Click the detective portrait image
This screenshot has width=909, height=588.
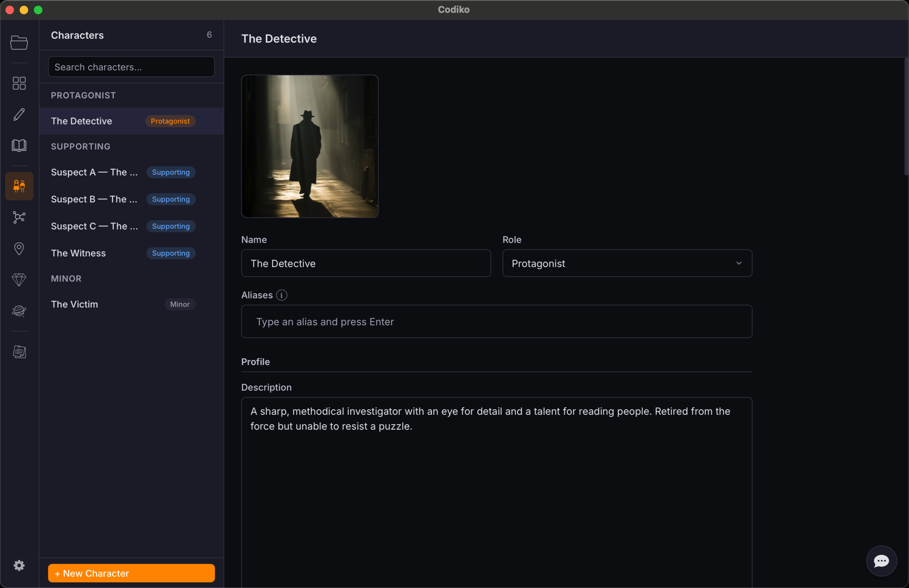pyautogui.click(x=310, y=146)
